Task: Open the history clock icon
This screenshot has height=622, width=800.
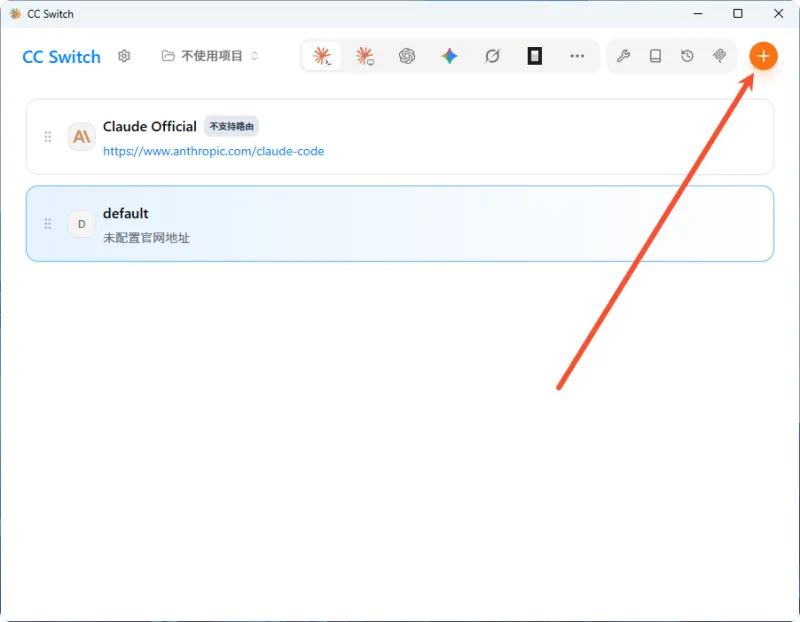Action: (x=687, y=56)
